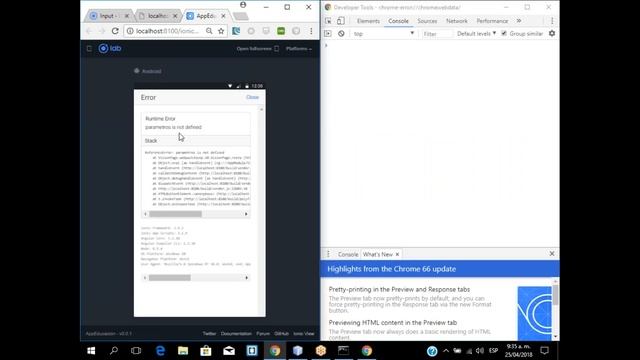Click the stack trace horizontal scrollbar thumb
Viewport: 640px width, 360px height.
[176, 214]
